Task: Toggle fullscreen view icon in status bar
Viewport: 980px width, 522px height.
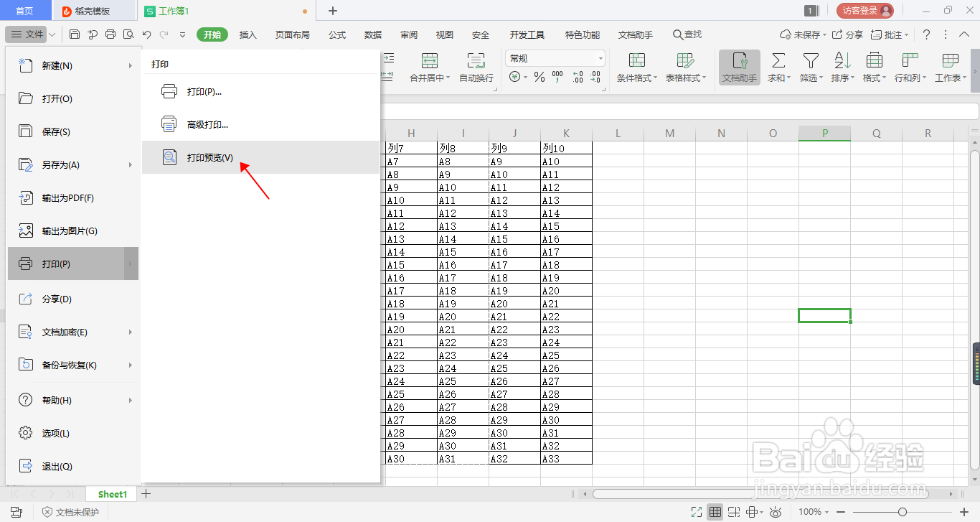Action: coord(696,512)
